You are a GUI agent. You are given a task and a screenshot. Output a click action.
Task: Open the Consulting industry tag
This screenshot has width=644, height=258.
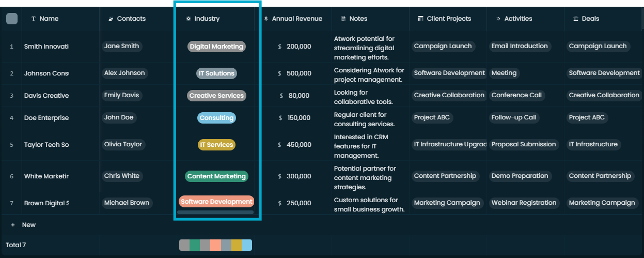(216, 118)
